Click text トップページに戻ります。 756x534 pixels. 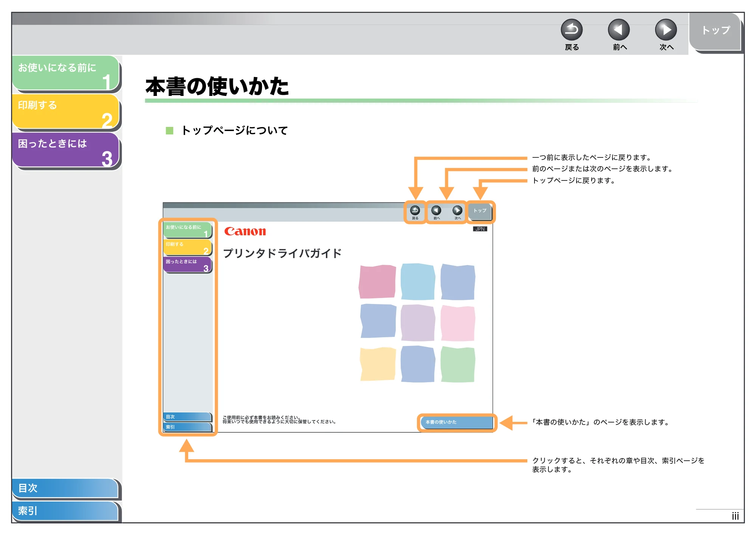click(574, 181)
